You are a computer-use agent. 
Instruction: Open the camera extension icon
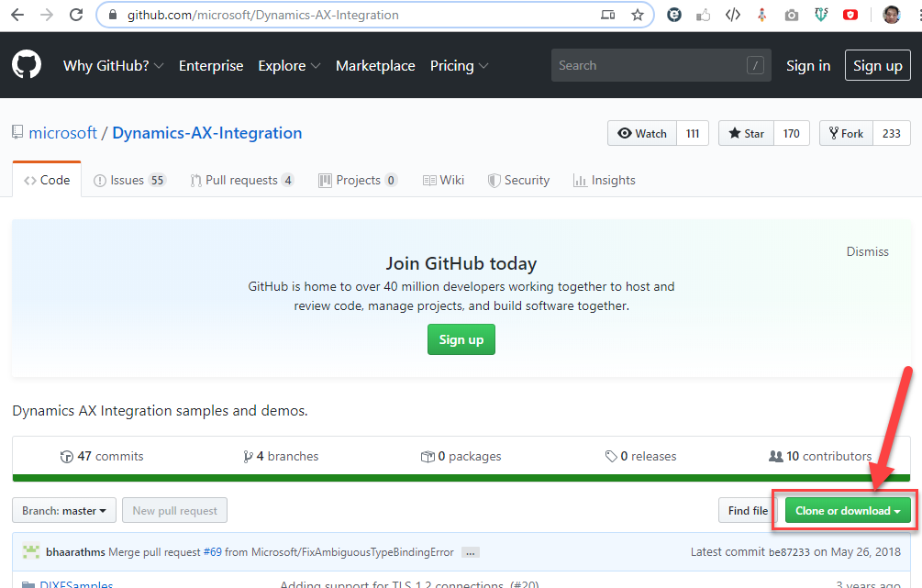click(x=792, y=15)
